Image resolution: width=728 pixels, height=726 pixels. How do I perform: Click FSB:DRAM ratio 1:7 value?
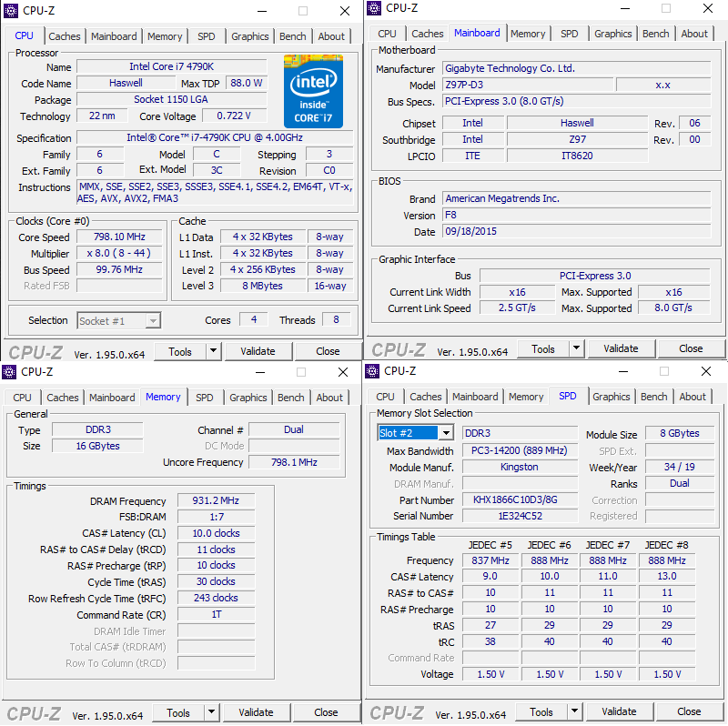click(x=216, y=517)
